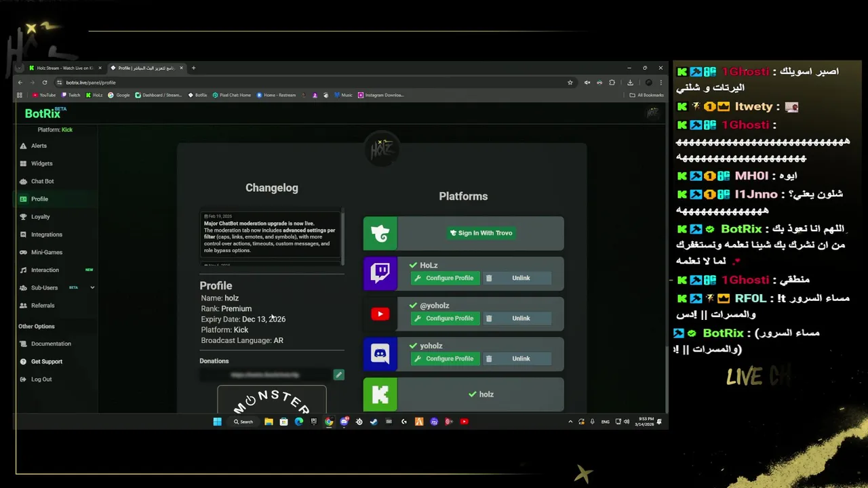Viewport: 868px width, 488px height.
Task: Click the Trovo platform icon
Action: 380,233
